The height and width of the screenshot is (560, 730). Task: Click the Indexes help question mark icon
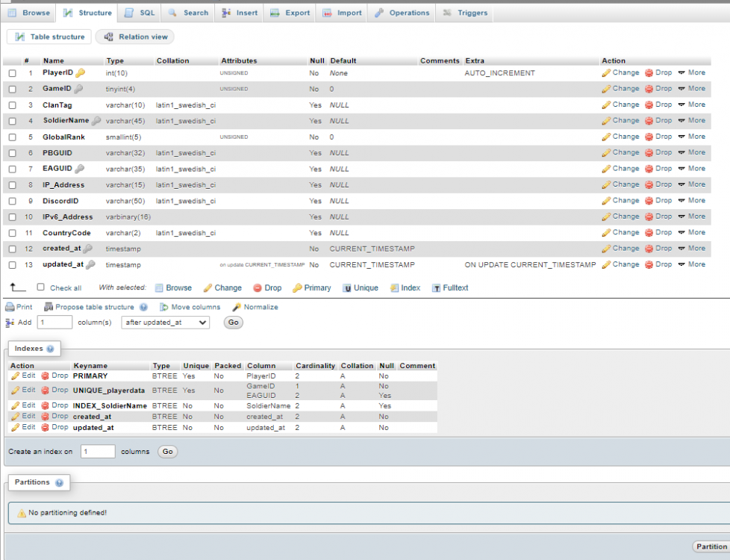coord(50,349)
